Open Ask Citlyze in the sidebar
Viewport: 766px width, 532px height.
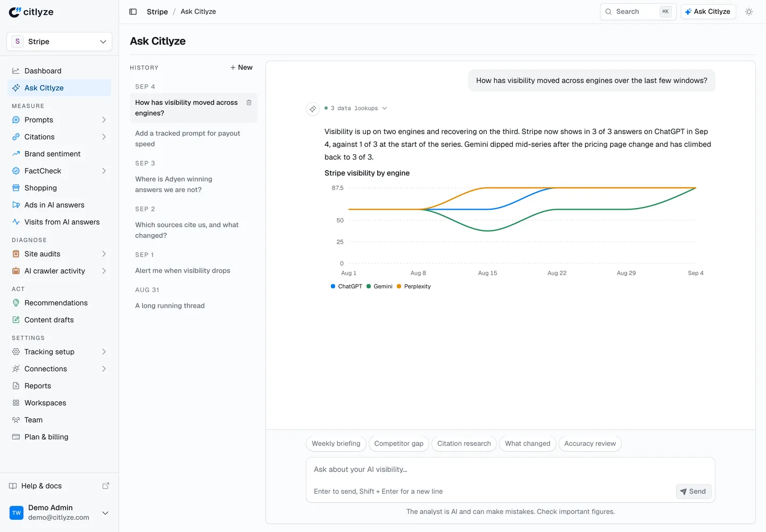pos(60,88)
